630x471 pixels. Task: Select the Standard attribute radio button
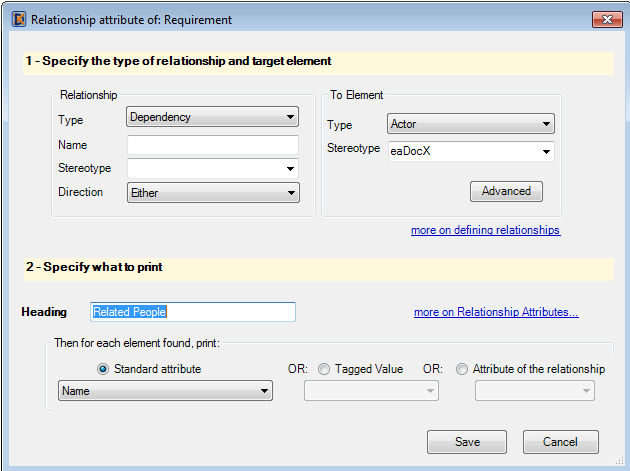tap(103, 369)
